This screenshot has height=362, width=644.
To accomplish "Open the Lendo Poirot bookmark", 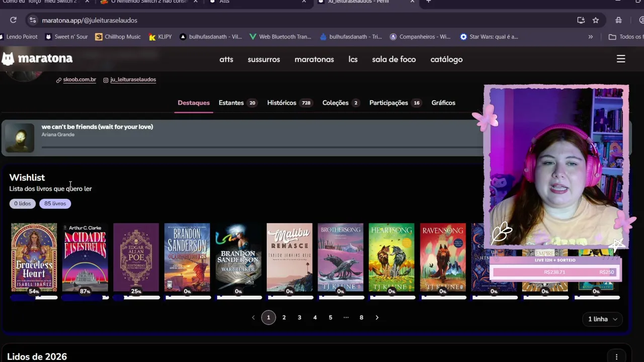I will click(x=19, y=37).
